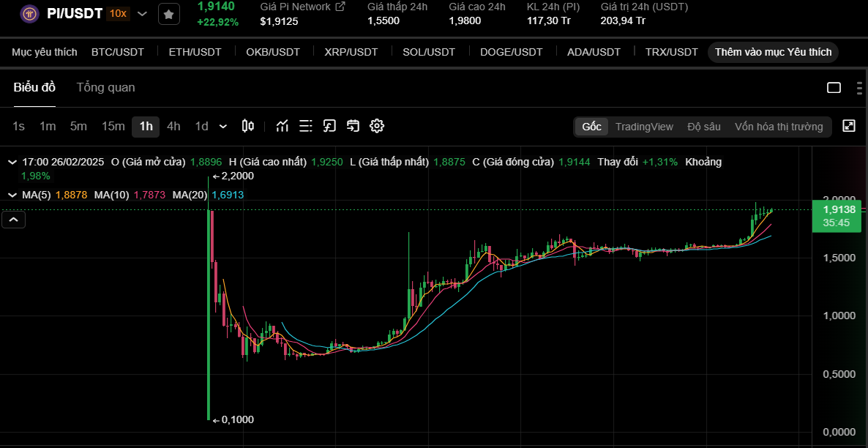
Task: Click the function (fx) indicator icon
Action: pyautogui.click(x=329, y=125)
